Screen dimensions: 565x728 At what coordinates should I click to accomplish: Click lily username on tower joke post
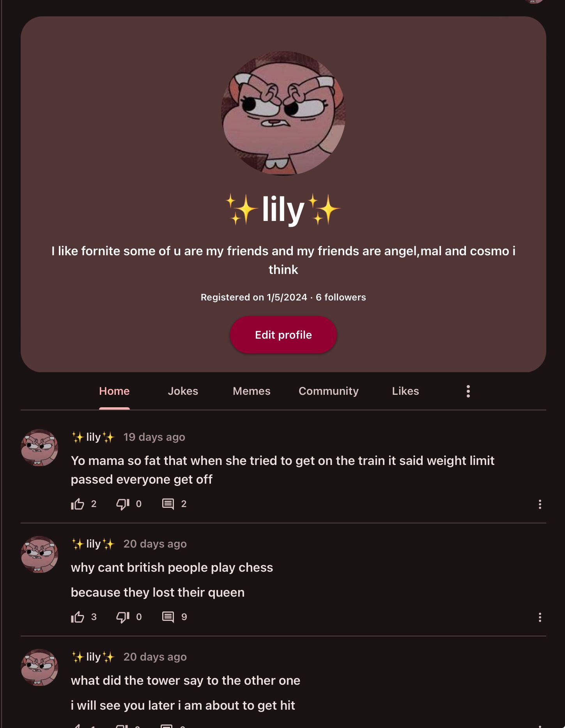(x=93, y=657)
